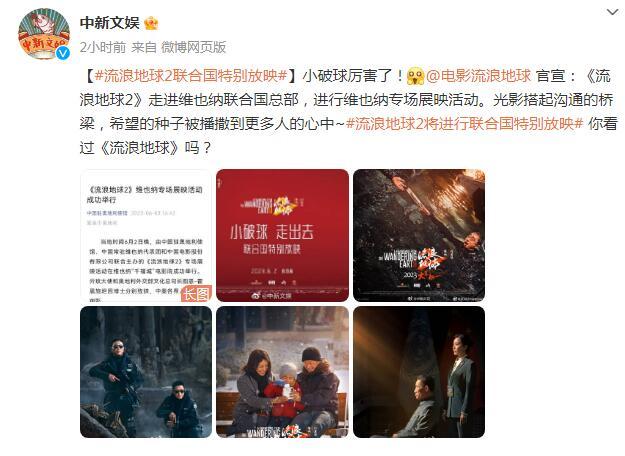Click the @中新文娱 watermark on red poster
Screen dimensions: 625x456
tap(271, 295)
